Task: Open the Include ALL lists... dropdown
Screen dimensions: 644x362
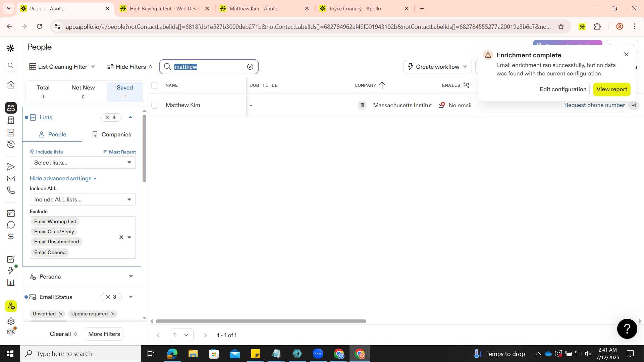Action: click(x=83, y=199)
